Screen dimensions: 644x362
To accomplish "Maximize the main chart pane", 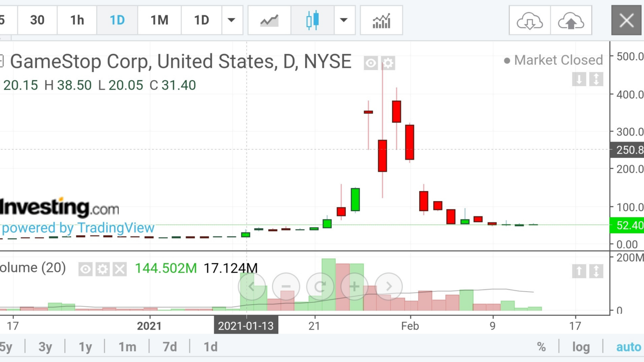I will (x=596, y=79).
